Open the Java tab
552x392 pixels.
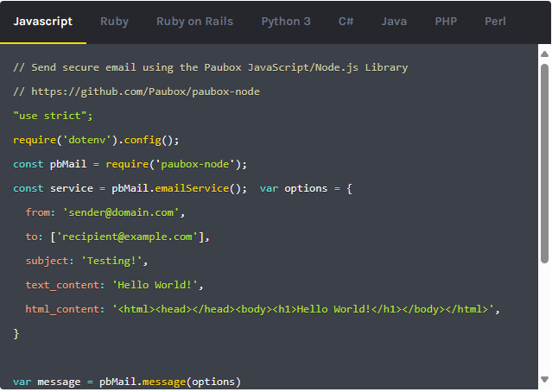(394, 22)
